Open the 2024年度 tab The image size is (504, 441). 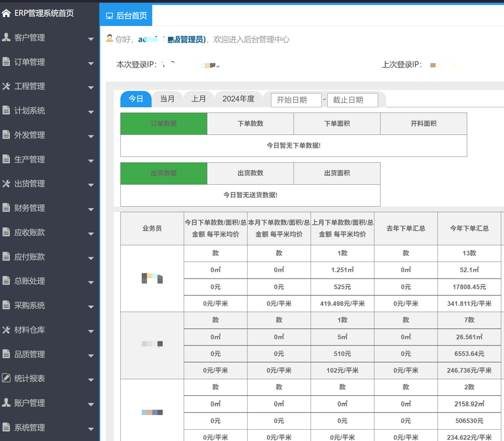click(x=238, y=98)
